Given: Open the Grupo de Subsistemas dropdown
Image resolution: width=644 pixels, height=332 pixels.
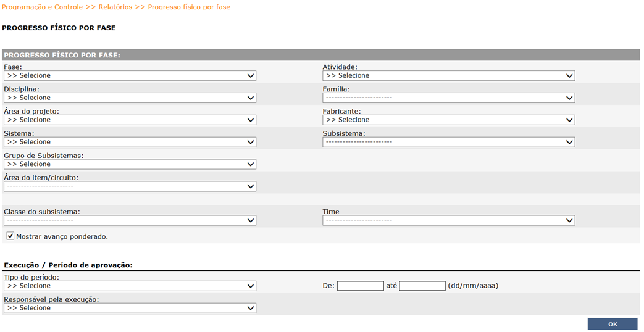Looking at the screenshot, I should (130, 164).
